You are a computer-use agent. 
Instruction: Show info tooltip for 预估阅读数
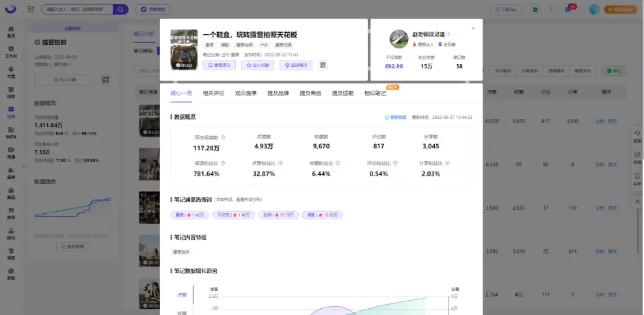click(x=223, y=137)
